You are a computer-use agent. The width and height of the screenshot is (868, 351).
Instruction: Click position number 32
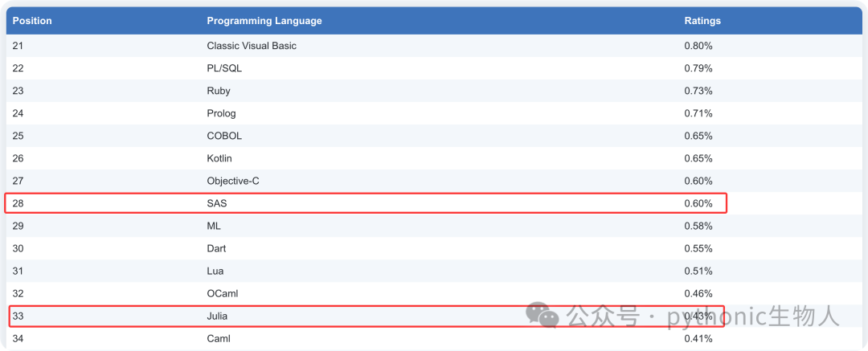pyautogui.click(x=18, y=293)
